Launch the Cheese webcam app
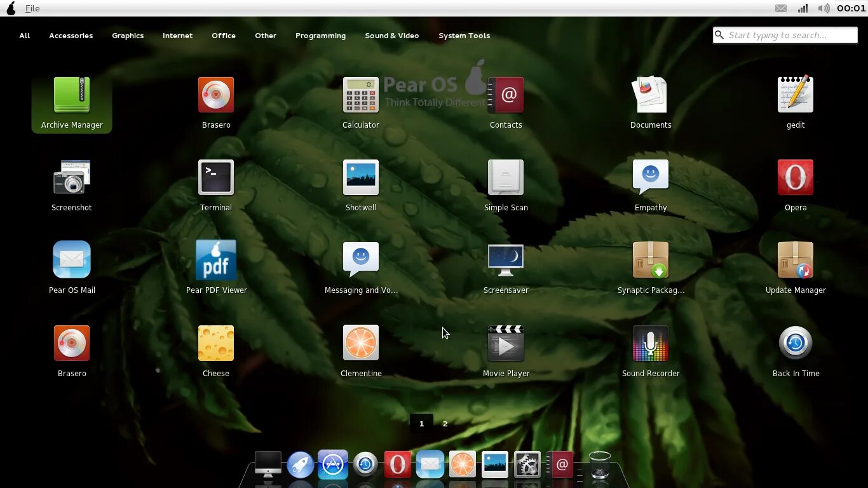Image resolution: width=868 pixels, height=488 pixels. pyautogui.click(x=216, y=351)
